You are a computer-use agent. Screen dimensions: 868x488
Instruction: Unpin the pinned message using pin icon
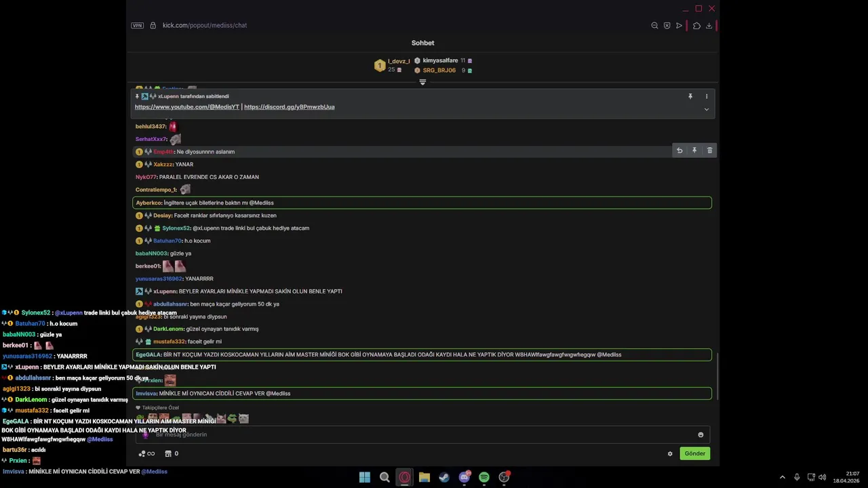tap(690, 96)
